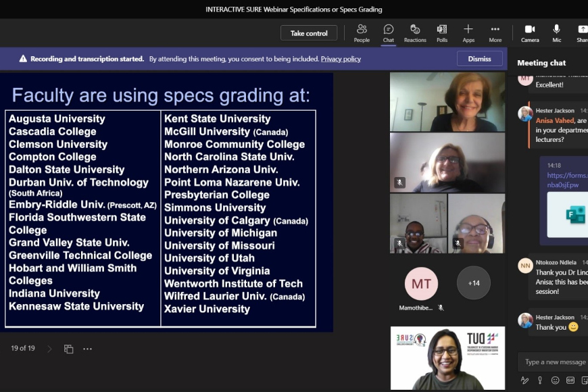Click muted mic icon on blonde woman's video
The width and height of the screenshot is (588, 392).
[x=399, y=182]
